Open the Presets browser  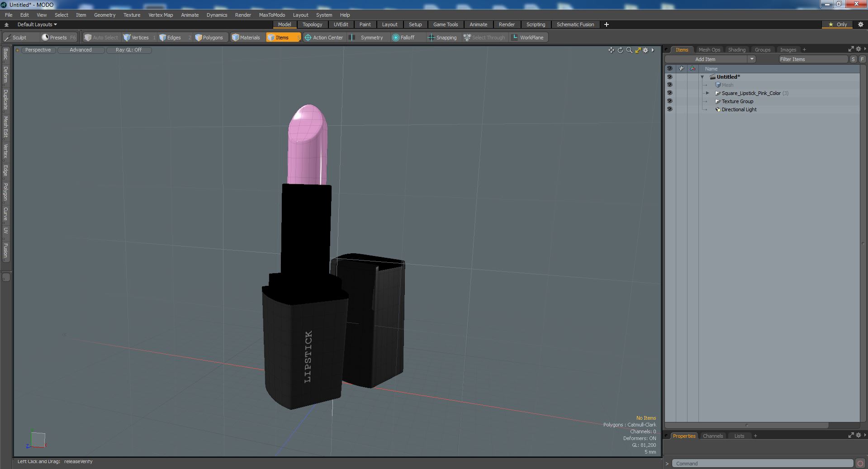coord(58,38)
